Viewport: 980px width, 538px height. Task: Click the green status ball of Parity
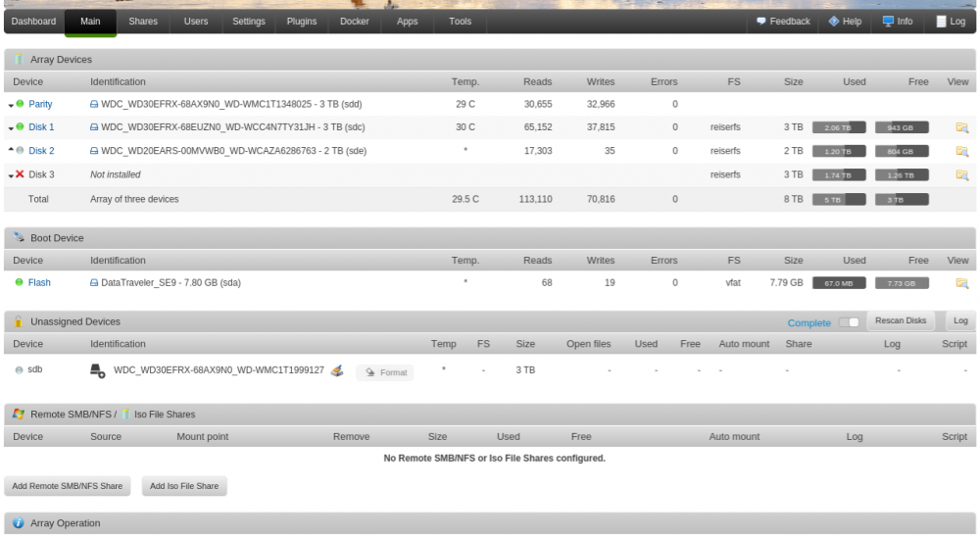[20, 104]
